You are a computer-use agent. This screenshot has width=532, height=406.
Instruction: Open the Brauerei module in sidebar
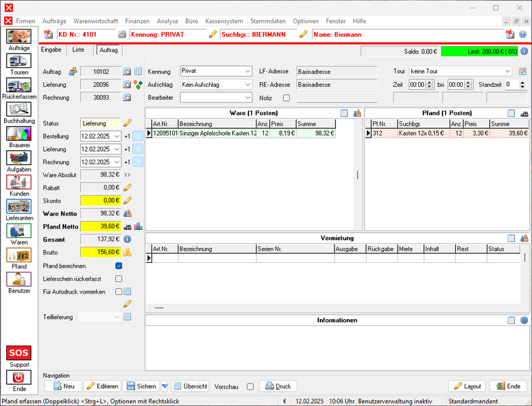(x=19, y=134)
